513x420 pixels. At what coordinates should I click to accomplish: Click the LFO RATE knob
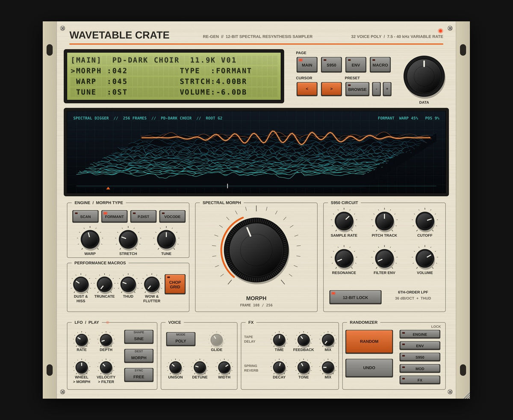coord(82,340)
